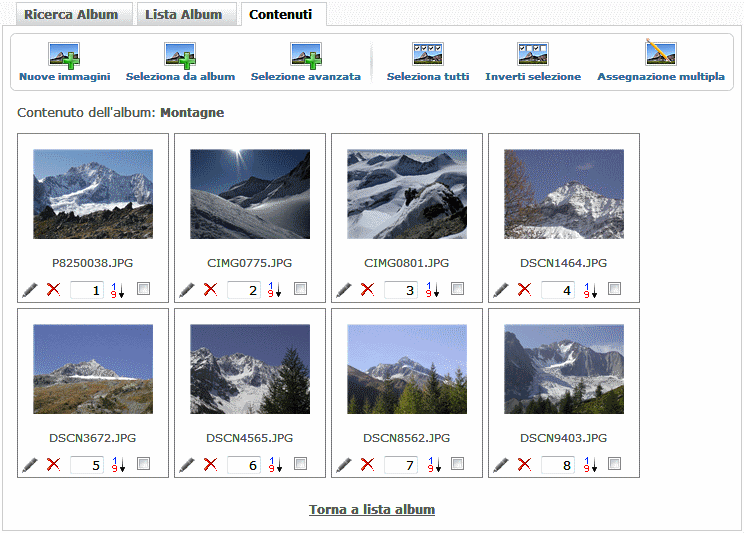Image resolution: width=744 pixels, height=533 pixels.
Task: Open Assegnazione multipla tool
Action: click(660, 55)
